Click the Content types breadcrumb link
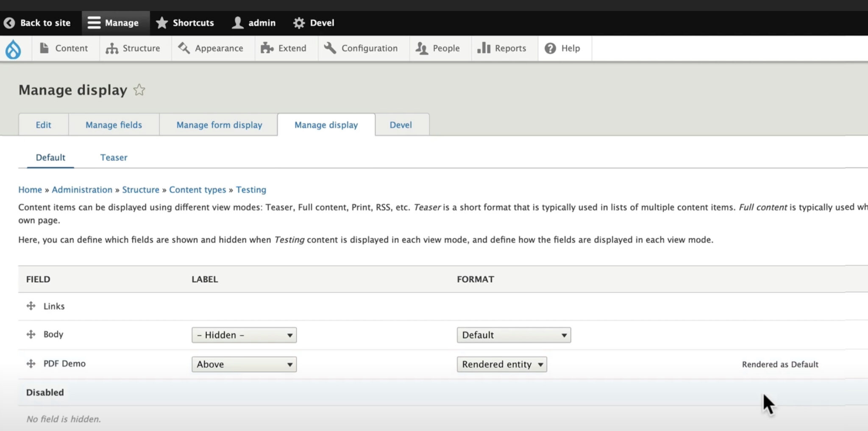This screenshot has height=431, width=868. [x=198, y=190]
